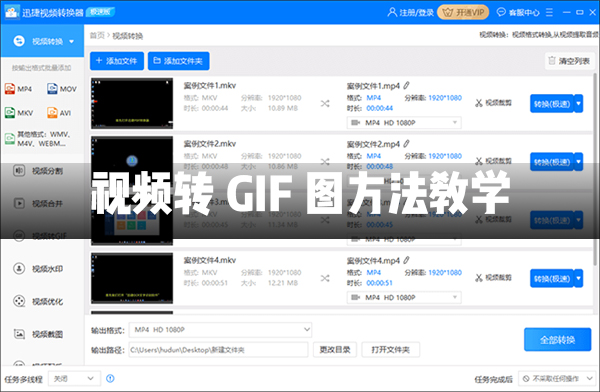Expand convert mode arrow for 案例文件1
The width and height of the screenshot is (600, 392).
click(x=579, y=104)
